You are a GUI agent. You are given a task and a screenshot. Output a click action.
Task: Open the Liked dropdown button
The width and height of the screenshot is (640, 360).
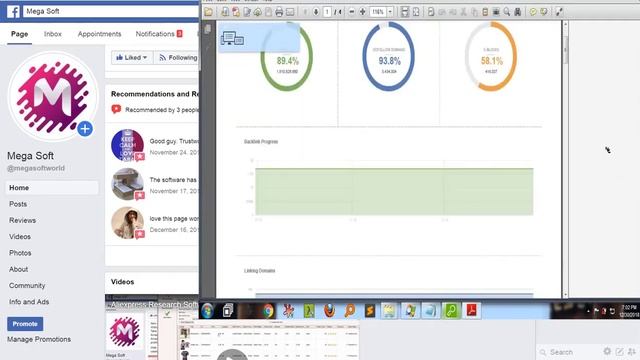[x=132, y=58]
